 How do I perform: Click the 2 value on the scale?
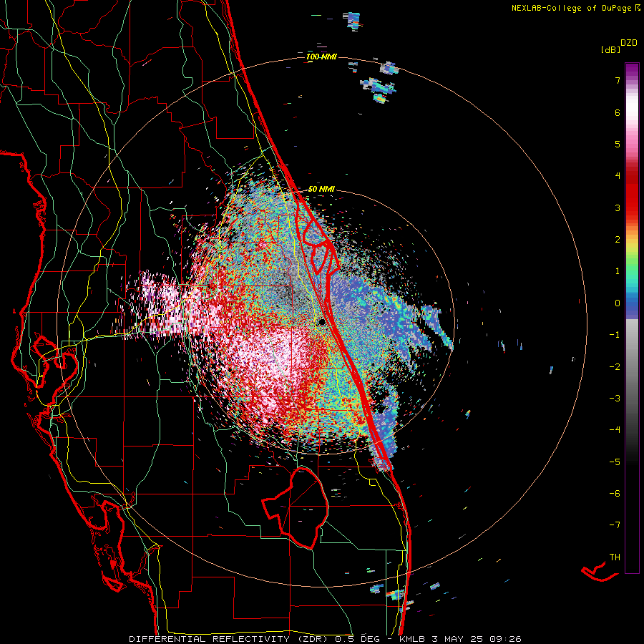[618, 240]
